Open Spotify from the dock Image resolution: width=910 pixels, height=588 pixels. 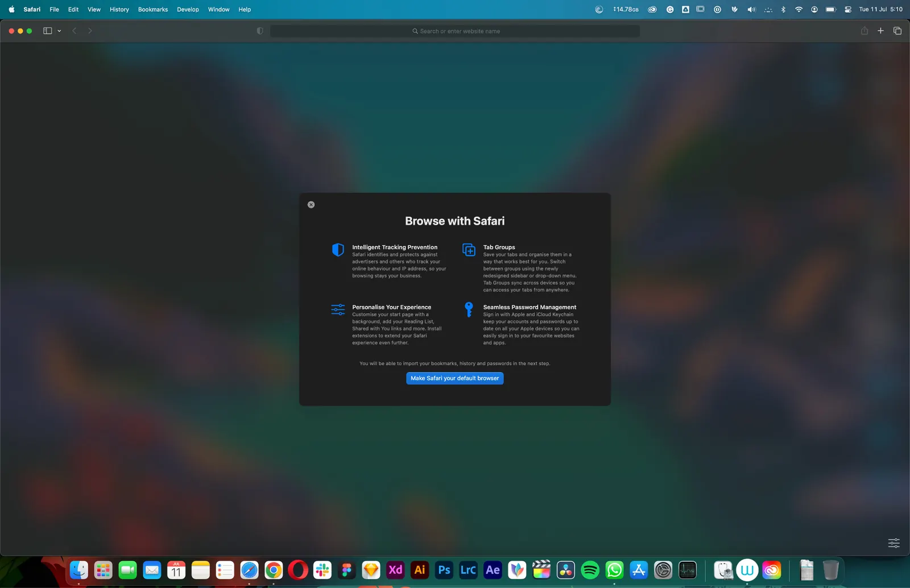(590, 570)
